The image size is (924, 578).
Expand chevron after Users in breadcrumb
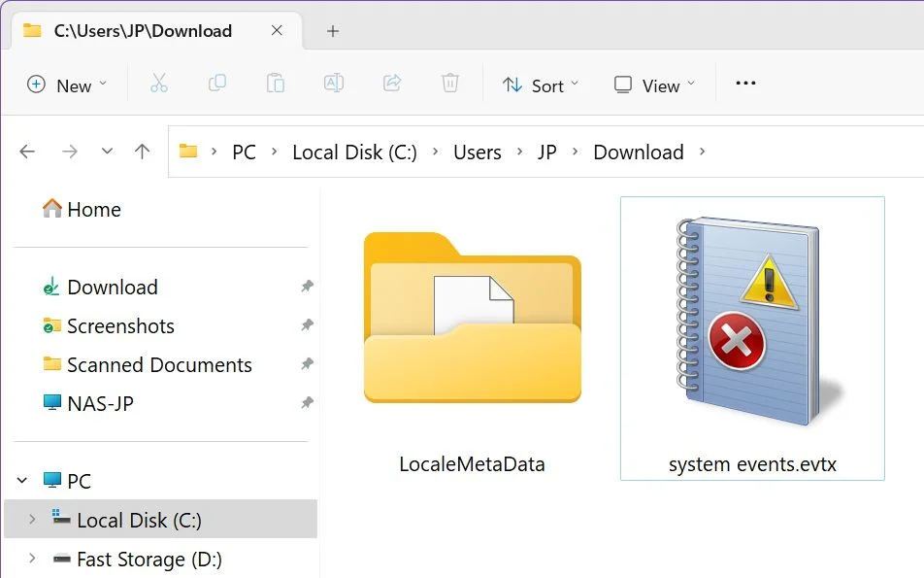519,152
